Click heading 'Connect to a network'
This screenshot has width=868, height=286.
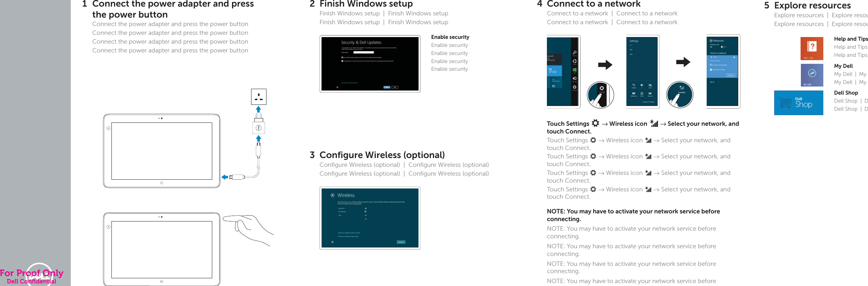click(594, 4)
